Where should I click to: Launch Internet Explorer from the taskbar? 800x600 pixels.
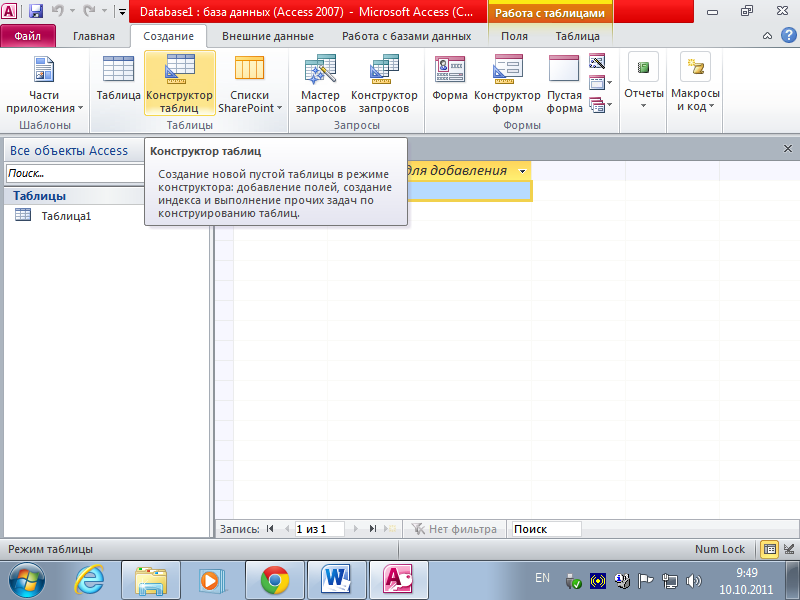[x=89, y=581]
